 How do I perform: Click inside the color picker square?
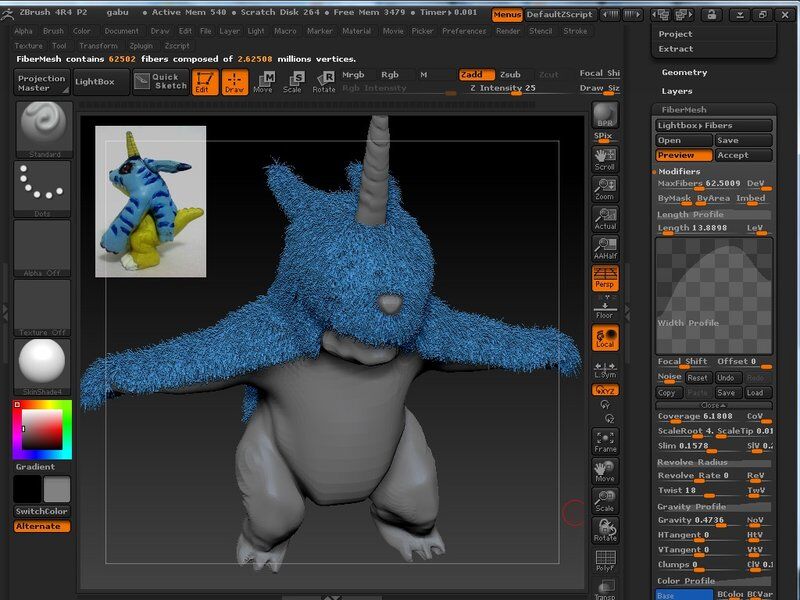pos(42,429)
